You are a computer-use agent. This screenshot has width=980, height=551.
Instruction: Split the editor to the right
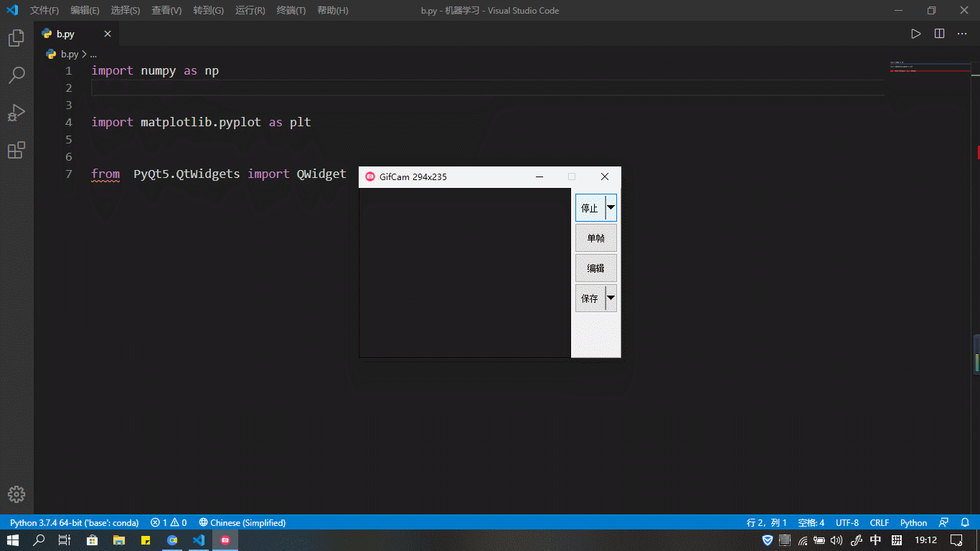coord(939,33)
